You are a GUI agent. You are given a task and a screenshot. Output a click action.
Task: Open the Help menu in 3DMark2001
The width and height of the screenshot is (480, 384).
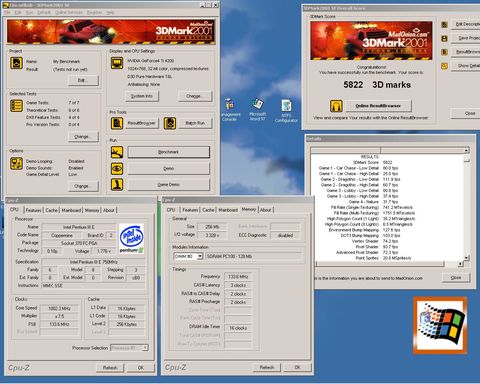[x=110, y=12]
